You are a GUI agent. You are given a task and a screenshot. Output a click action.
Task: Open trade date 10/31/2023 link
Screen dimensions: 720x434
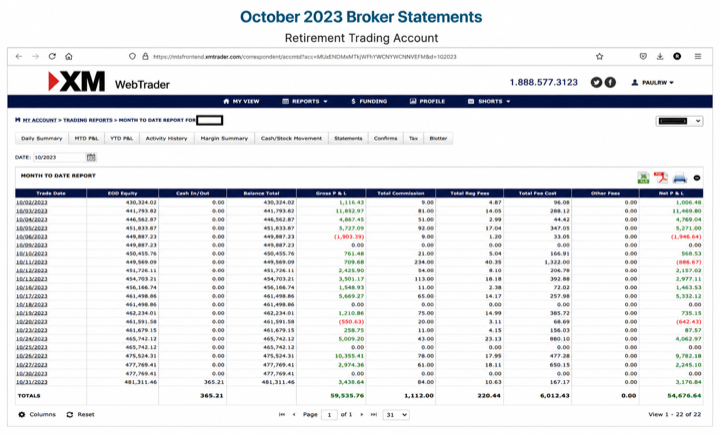pyautogui.click(x=32, y=382)
